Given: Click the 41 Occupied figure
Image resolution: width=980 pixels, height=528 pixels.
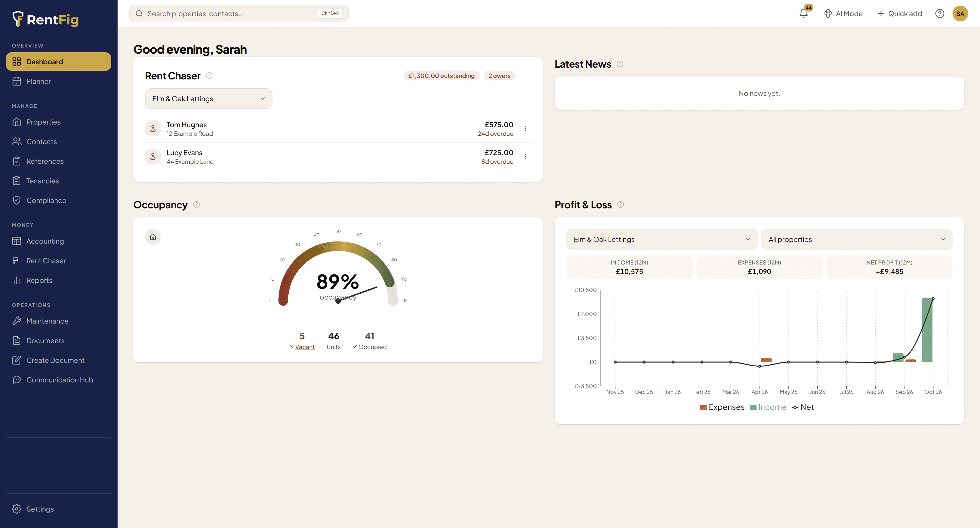Looking at the screenshot, I should (x=369, y=341).
